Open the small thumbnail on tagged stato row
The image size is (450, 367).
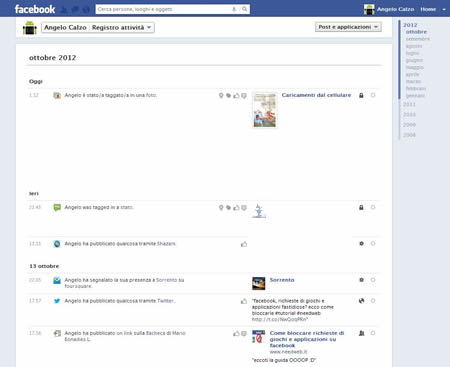pyautogui.click(x=259, y=211)
